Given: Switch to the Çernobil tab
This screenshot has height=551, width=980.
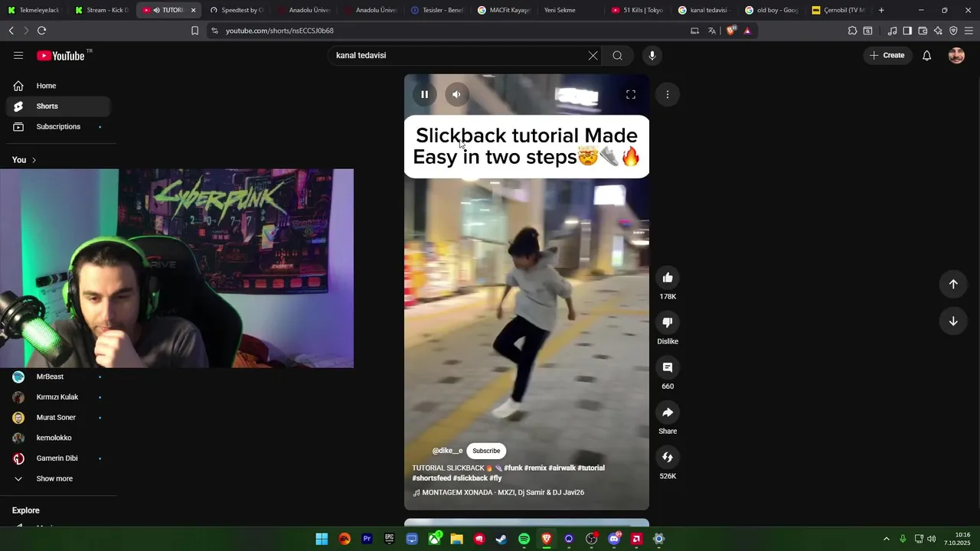Looking at the screenshot, I should 839,10.
